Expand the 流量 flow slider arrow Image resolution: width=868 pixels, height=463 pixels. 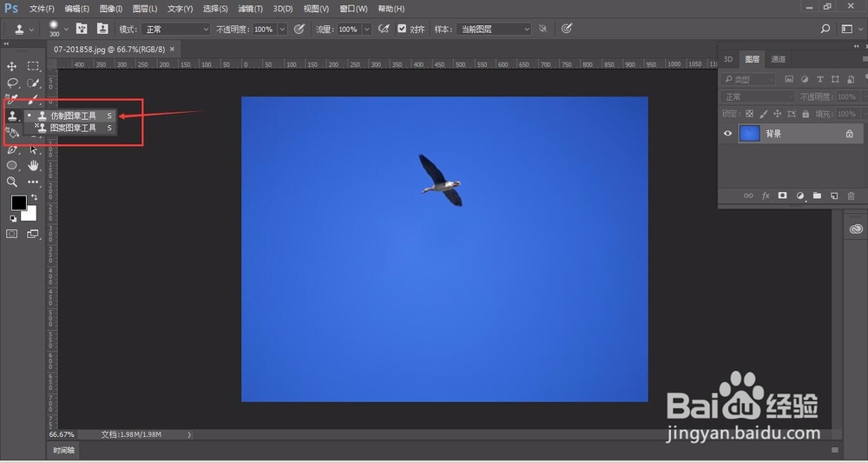pos(366,29)
